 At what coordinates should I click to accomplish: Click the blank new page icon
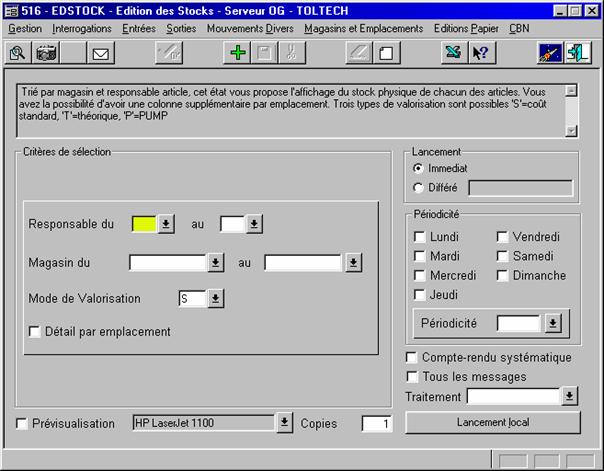click(x=386, y=53)
